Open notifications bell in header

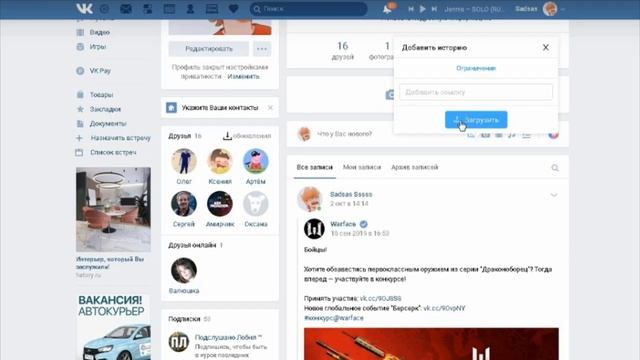pyautogui.click(x=387, y=9)
